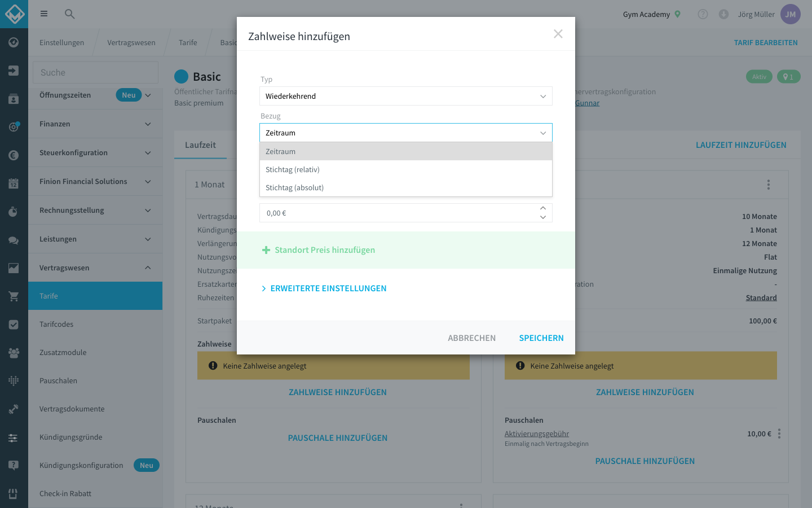
Task: Click the stopwatch icon in the sidebar
Action: tap(14, 212)
